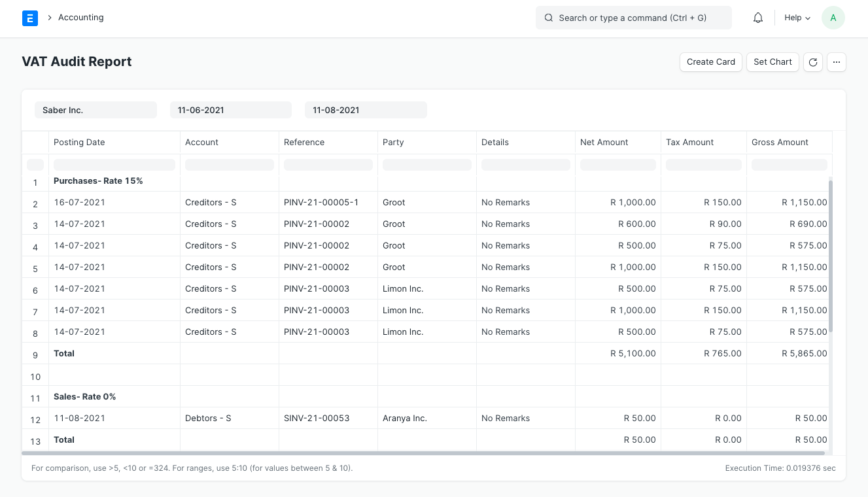Open the notifications bell
Screen dimensions: 868x497
click(x=758, y=18)
